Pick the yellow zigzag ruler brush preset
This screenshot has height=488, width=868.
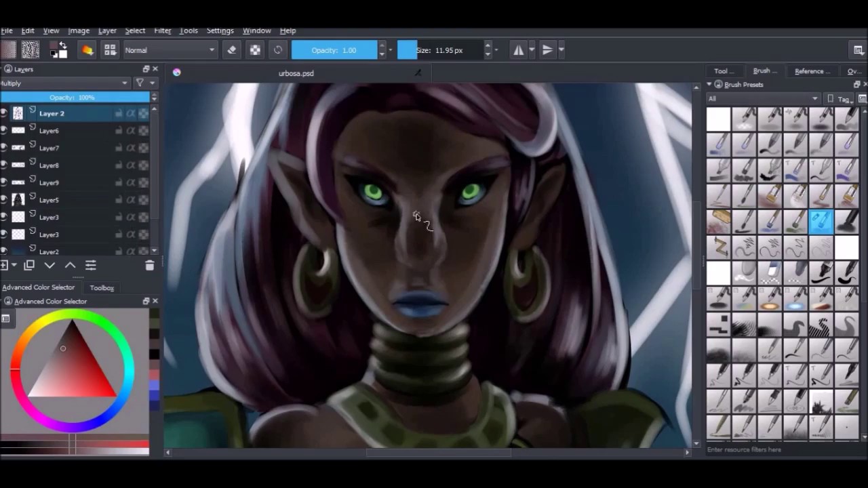(x=719, y=247)
